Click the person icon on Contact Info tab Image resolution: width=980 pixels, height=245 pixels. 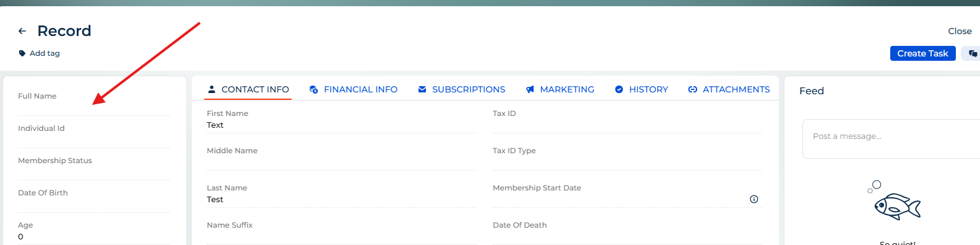pyautogui.click(x=212, y=89)
